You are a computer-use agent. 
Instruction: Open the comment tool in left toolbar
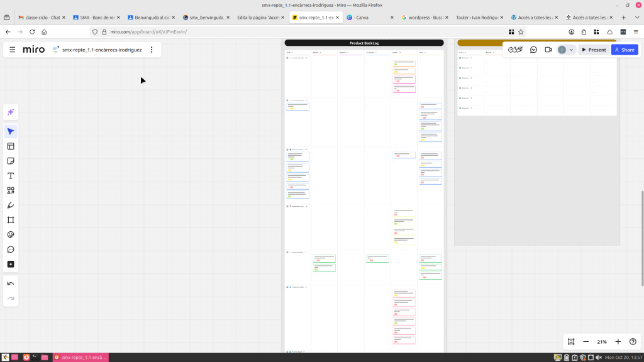pos(11,250)
